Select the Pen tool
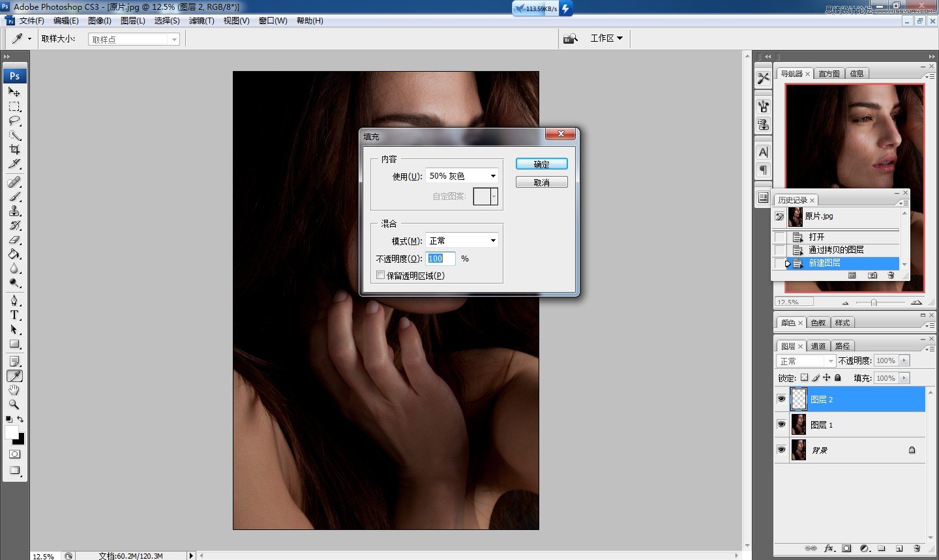This screenshot has height=560, width=939. 14,301
